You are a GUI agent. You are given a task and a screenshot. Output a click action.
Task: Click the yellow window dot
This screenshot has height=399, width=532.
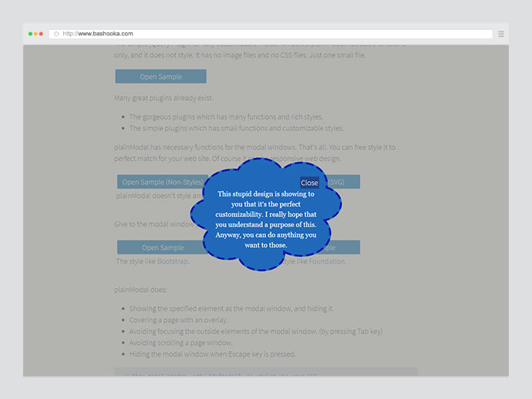(35, 34)
